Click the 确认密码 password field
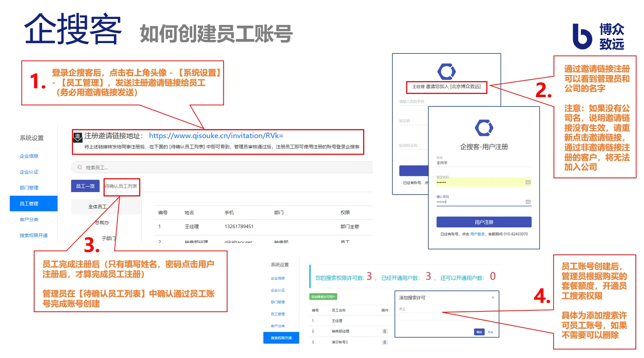644x358 pixels. pos(484,202)
